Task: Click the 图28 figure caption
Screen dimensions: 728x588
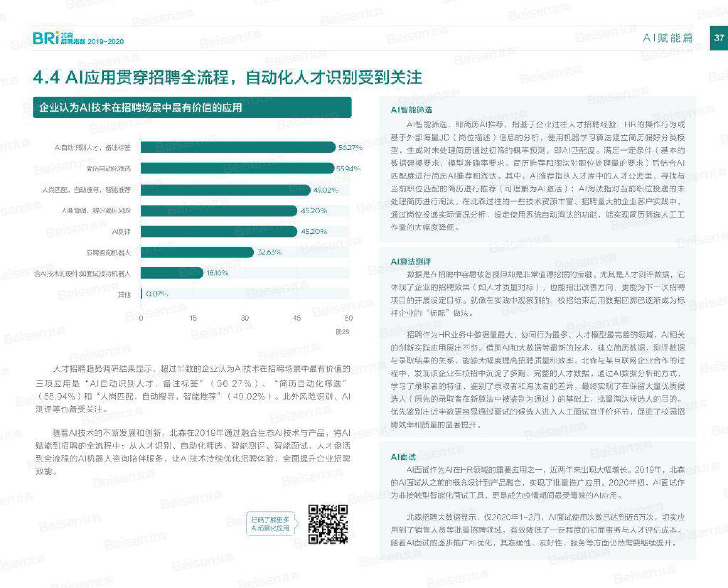Action: [342, 332]
